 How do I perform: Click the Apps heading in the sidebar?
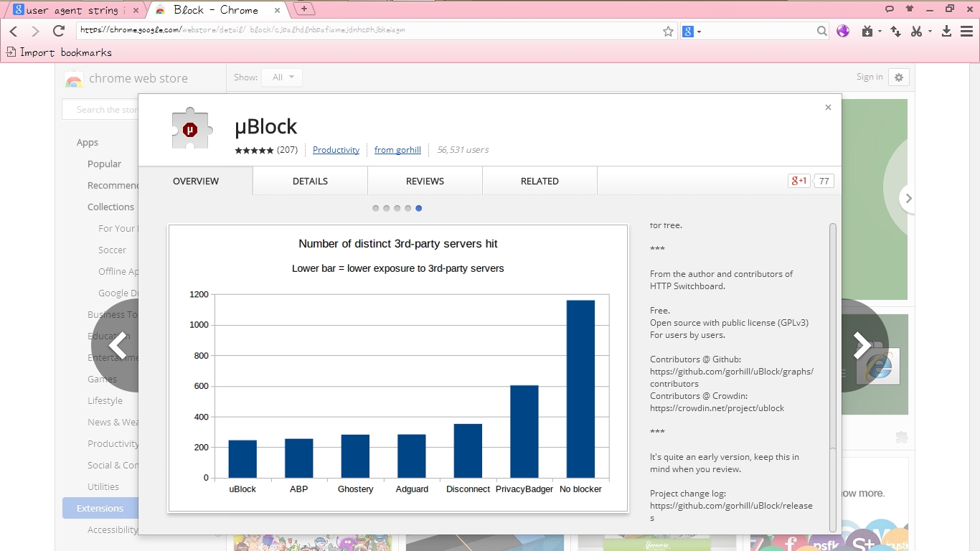point(88,142)
